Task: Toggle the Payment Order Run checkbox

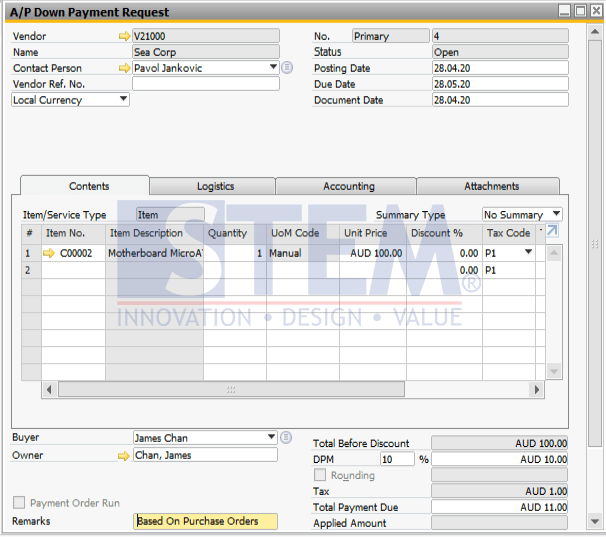Action: point(19,503)
